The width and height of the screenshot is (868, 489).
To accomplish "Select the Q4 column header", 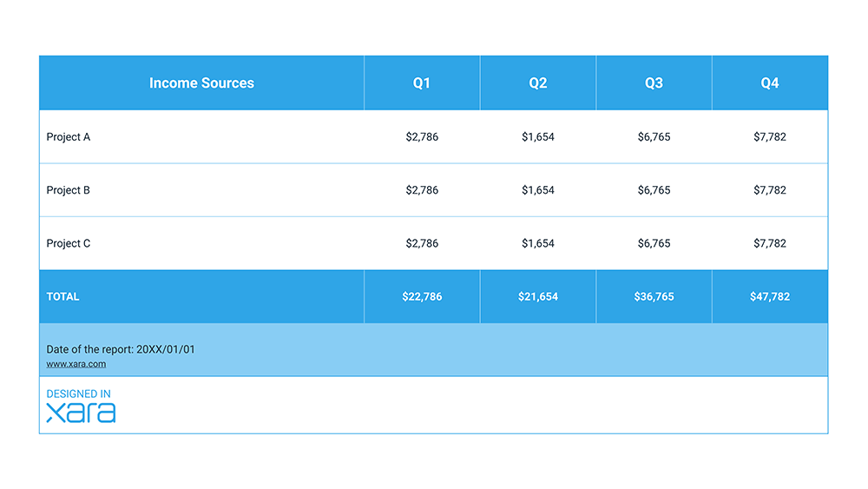I will [x=770, y=83].
